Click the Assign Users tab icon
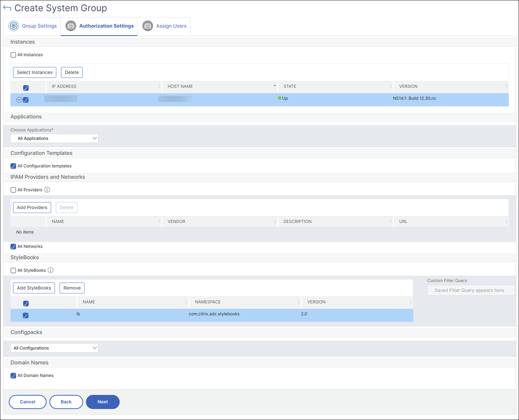 coord(148,26)
